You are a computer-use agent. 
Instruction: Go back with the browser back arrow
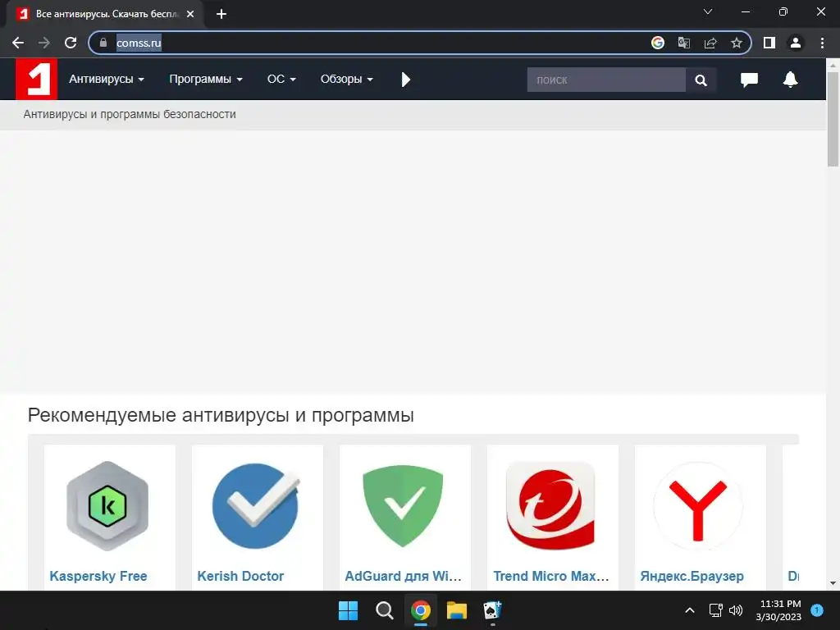tap(18, 43)
